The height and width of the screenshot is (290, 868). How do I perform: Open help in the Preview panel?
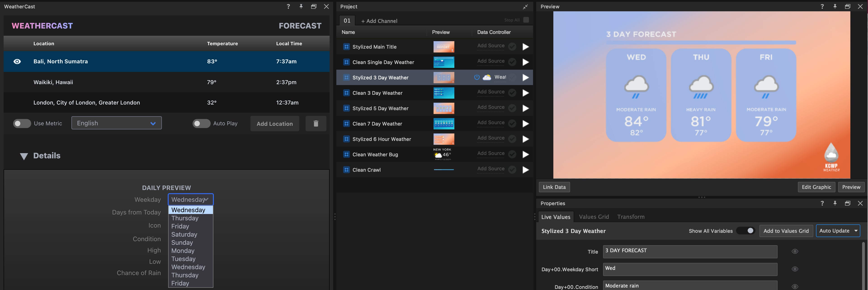[822, 6]
